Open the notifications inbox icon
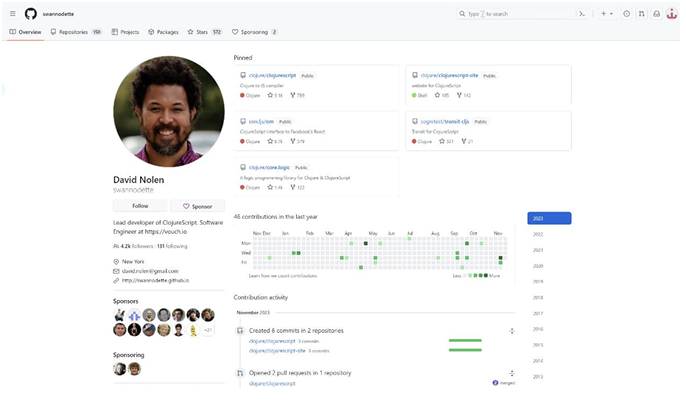686x411 pixels. point(656,14)
